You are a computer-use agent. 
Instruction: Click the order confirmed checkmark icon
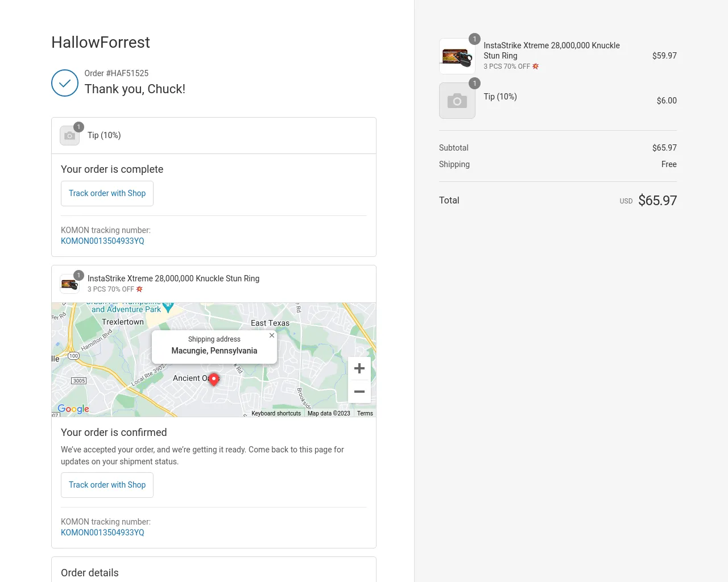pyautogui.click(x=65, y=83)
